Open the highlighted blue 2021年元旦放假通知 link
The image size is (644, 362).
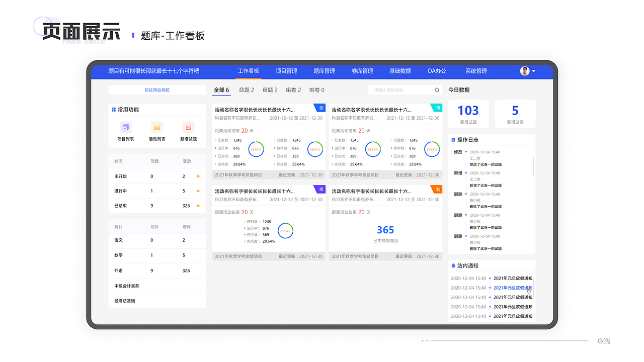[513, 288]
